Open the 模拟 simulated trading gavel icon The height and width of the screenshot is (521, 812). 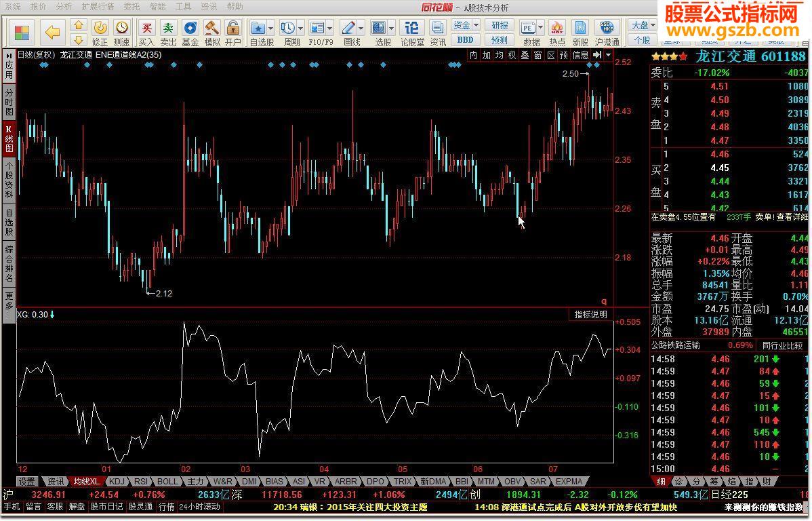click(x=211, y=33)
